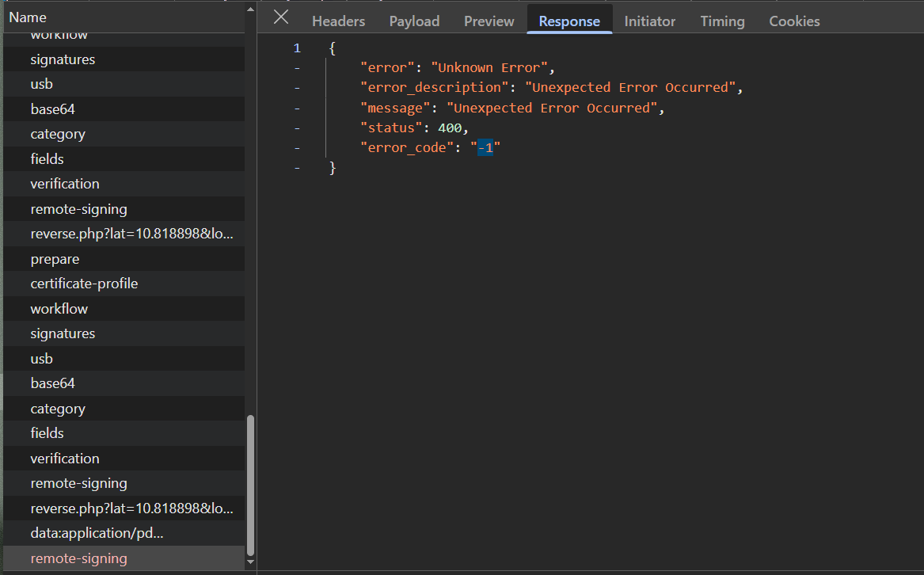Click the "error": "Unknown Error" line

[458, 68]
